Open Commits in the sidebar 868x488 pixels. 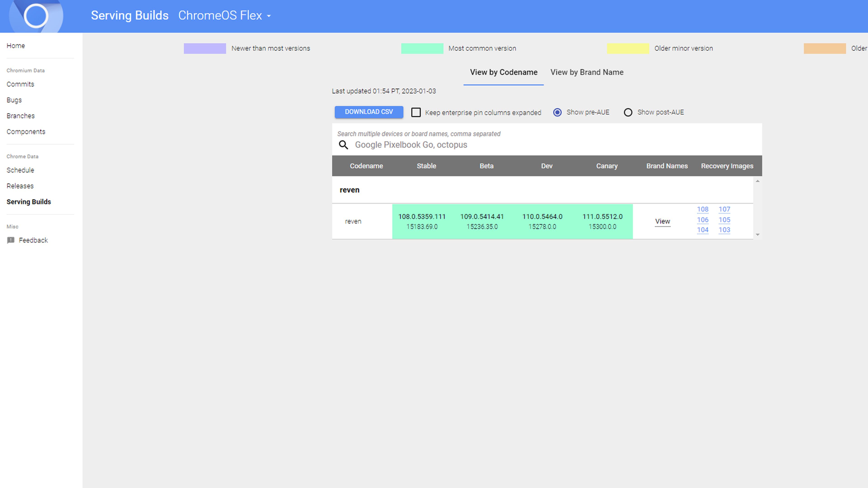tap(20, 84)
